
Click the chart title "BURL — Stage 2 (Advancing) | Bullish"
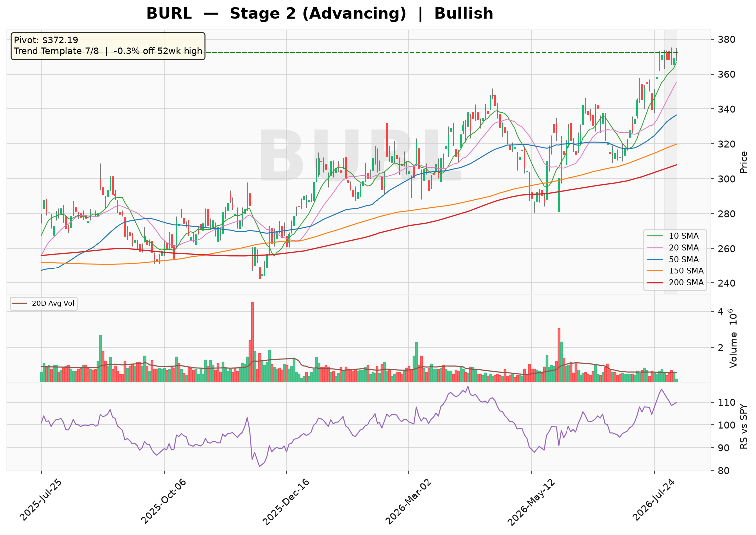(320, 14)
